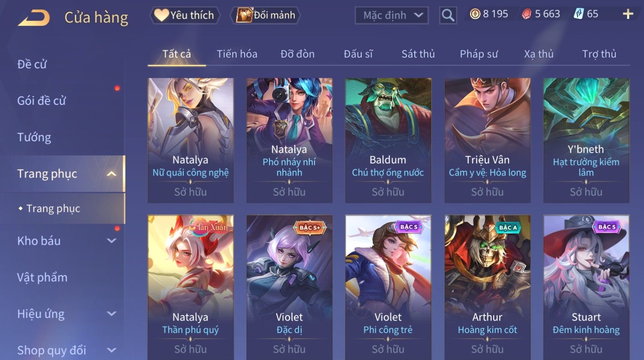Screen dimensions: 644x360
Task: Open Gói đề cử in sidebar
Action: coord(42,101)
